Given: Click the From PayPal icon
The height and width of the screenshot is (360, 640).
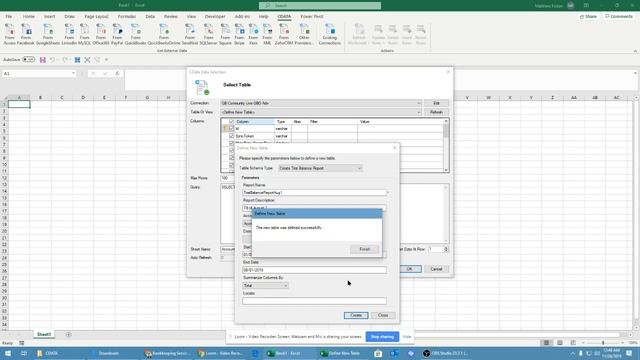Looking at the screenshot, I should [117, 34].
